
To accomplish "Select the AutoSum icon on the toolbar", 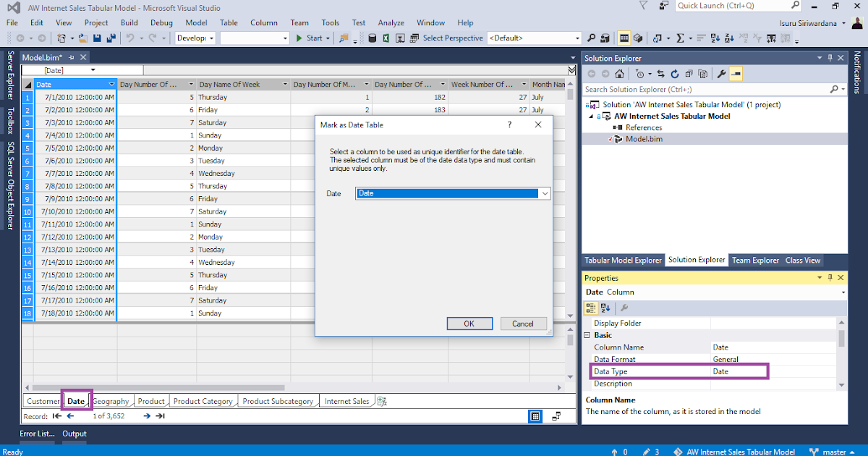I will click(681, 38).
